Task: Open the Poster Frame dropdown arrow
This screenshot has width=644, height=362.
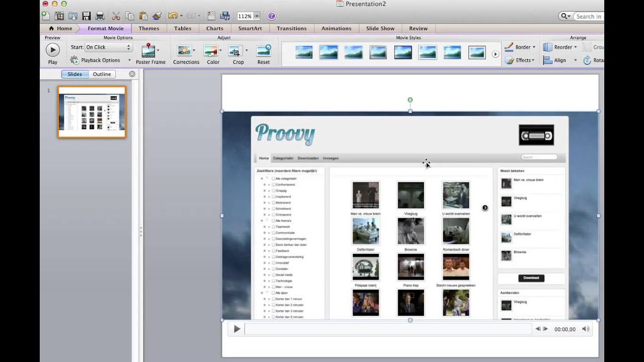Action: 158,50
